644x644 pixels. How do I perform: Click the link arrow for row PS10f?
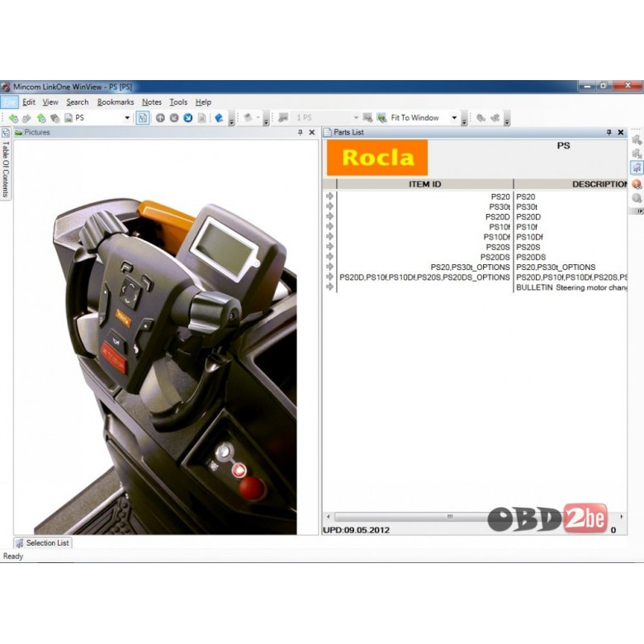click(x=329, y=226)
